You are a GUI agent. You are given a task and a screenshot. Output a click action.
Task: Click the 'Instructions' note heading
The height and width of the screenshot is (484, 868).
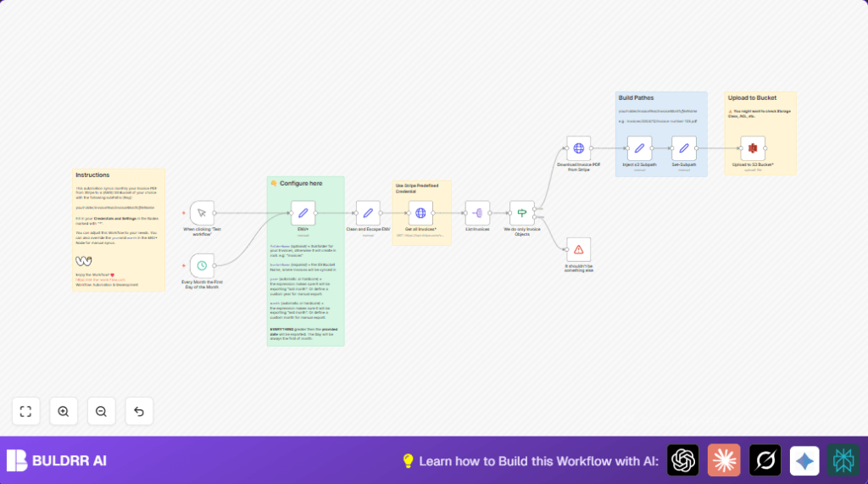click(x=92, y=175)
